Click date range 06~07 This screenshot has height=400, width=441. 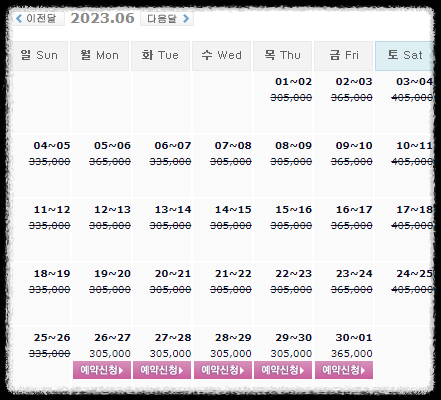coord(173,146)
